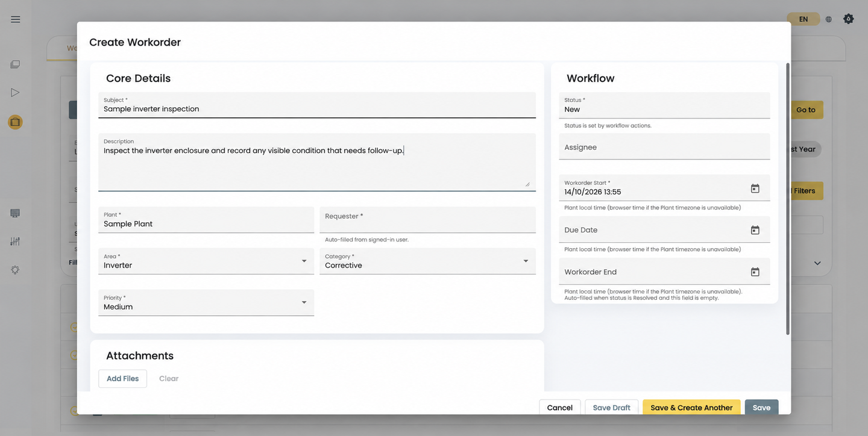Open the calendar picker for Workorder End
The width and height of the screenshot is (868, 436).
[x=755, y=272]
